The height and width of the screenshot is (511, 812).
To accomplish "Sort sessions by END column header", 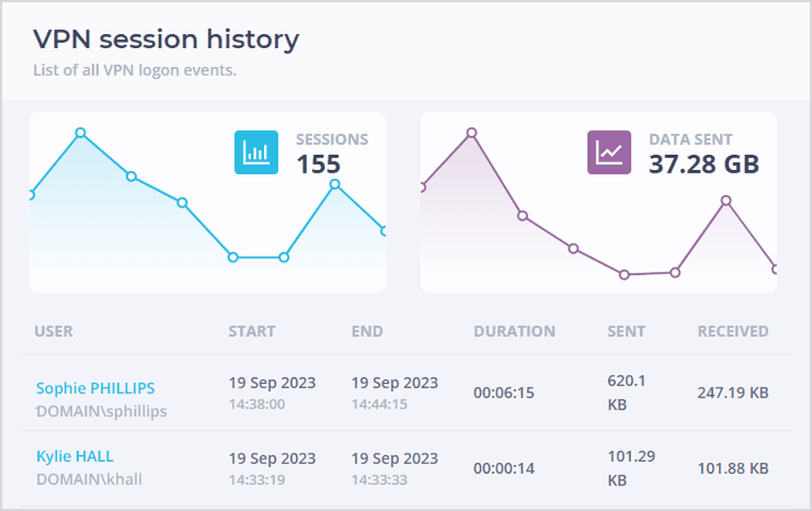I will click(x=367, y=332).
